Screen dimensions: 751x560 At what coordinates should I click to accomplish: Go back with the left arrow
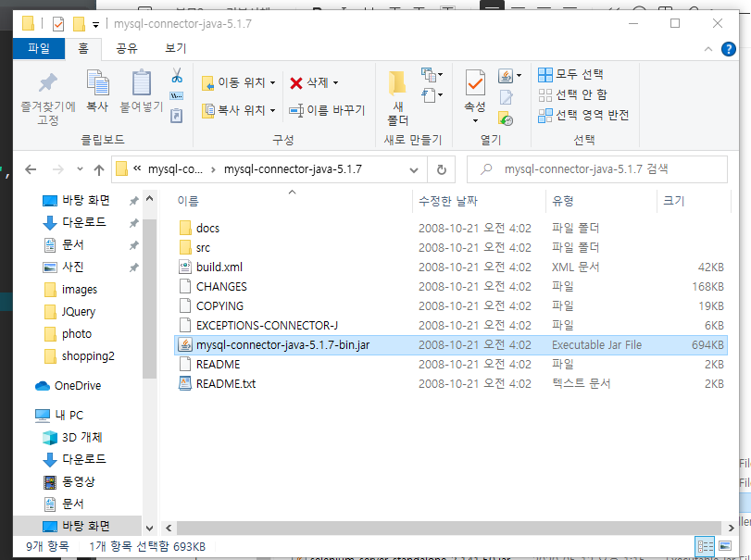31,169
